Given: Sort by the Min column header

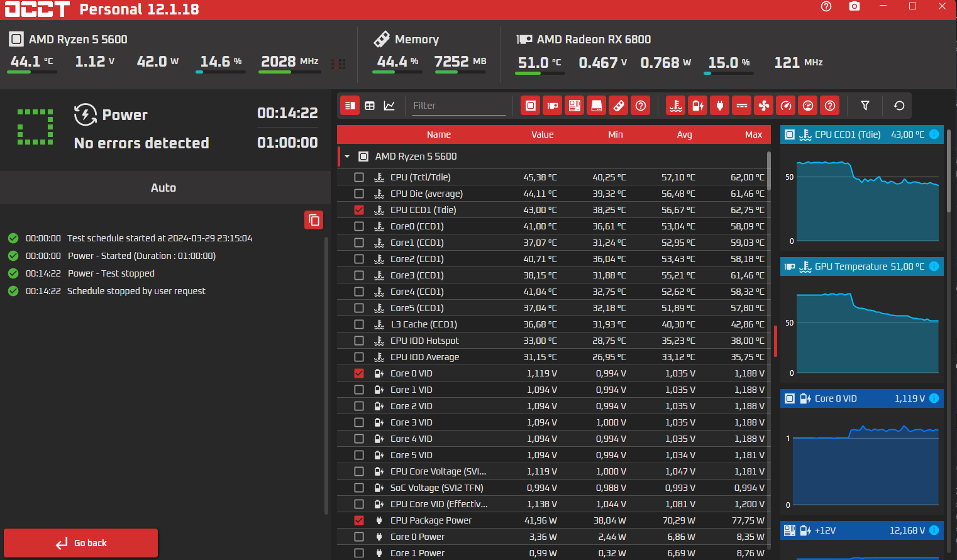Looking at the screenshot, I should [616, 135].
